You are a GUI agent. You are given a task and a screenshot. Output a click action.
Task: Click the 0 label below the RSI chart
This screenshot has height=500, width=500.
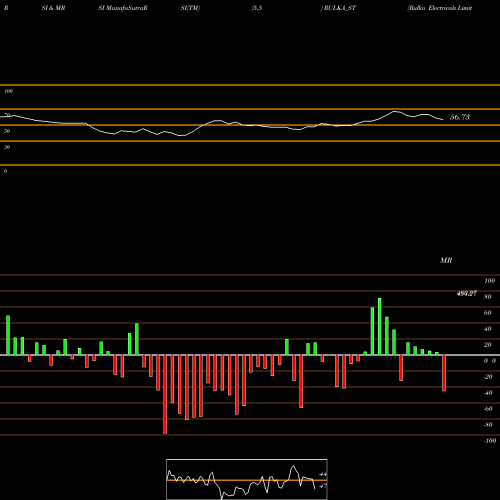(x=5, y=171)
